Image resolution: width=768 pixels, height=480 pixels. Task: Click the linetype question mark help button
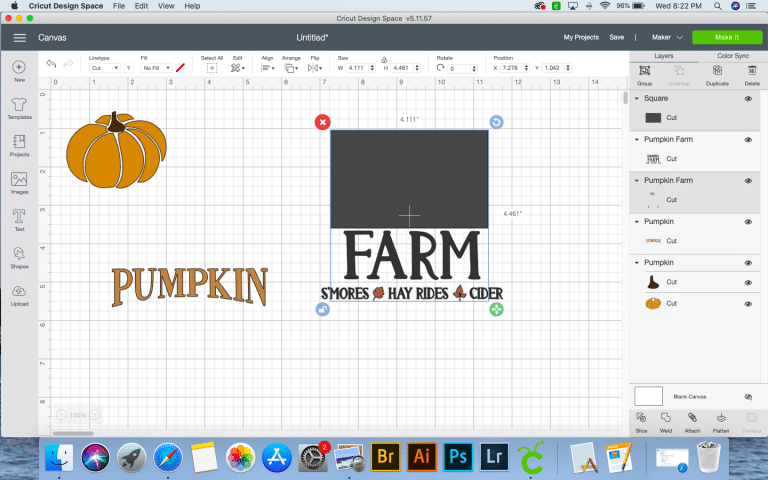pos(128,68)
